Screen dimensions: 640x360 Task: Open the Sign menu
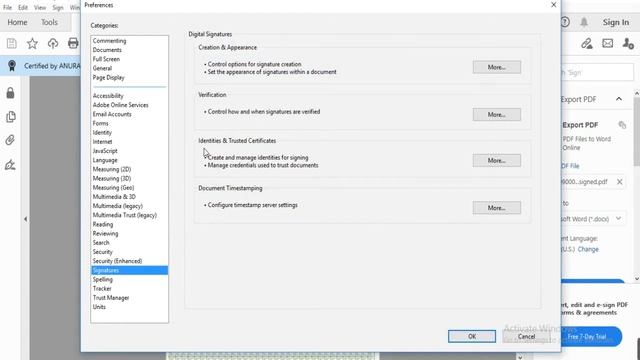coord(58,7)
